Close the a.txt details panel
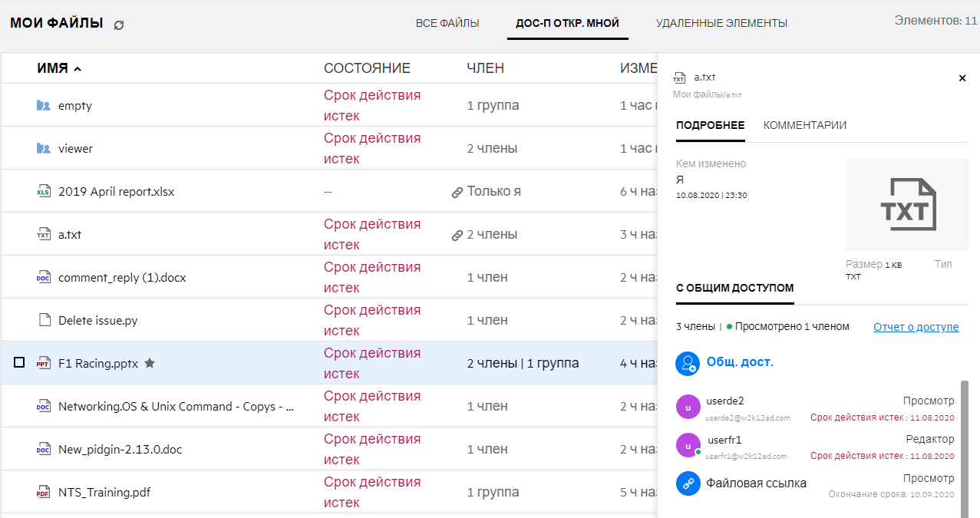The width and height of the screenshot is (980, 518). coord(962,78)
